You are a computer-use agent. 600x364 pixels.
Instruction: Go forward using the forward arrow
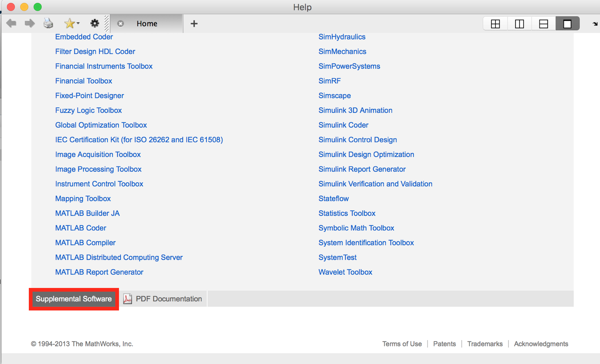click(30, 24)
